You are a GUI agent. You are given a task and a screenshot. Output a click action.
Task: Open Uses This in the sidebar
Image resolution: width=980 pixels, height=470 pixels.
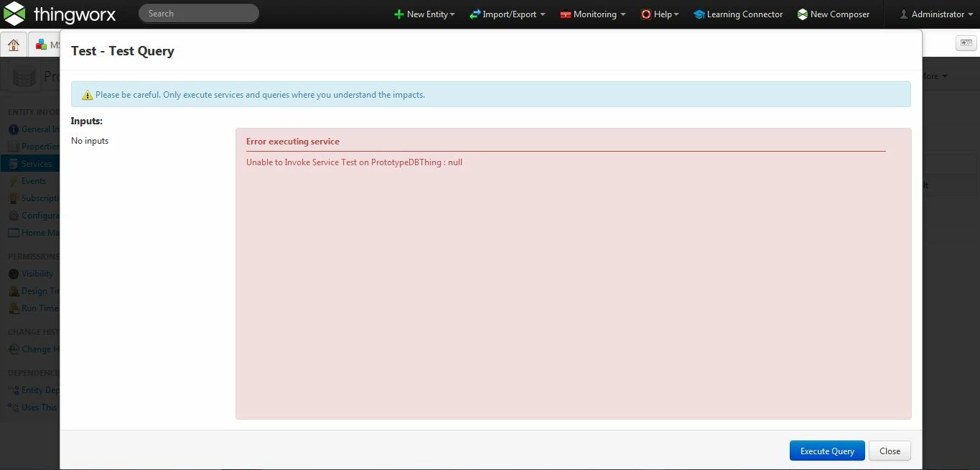pyautogui.click(x=32, y=407)
